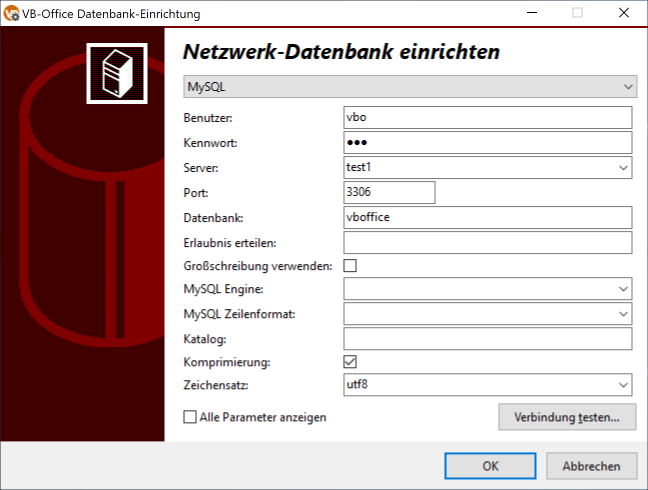Expand the MySQL Zeilenformat dropdown
The height and width of the screenshot is (490, 648).
622,315
